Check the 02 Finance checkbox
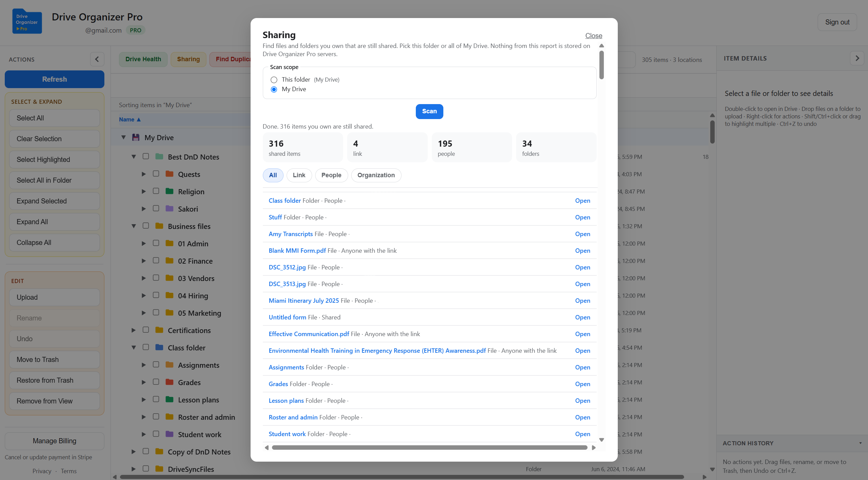This screenshot has height=480, width=868. click(x=156, y=260)
